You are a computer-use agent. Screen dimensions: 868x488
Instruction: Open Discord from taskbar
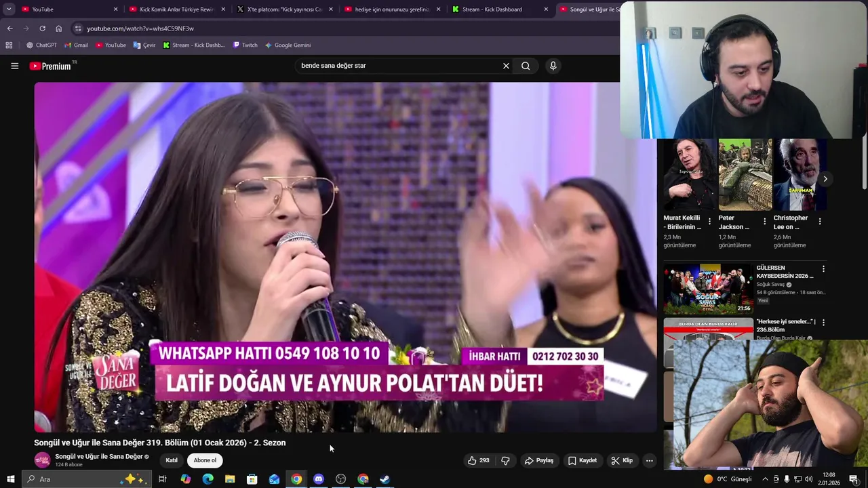(x=319, y=479)
